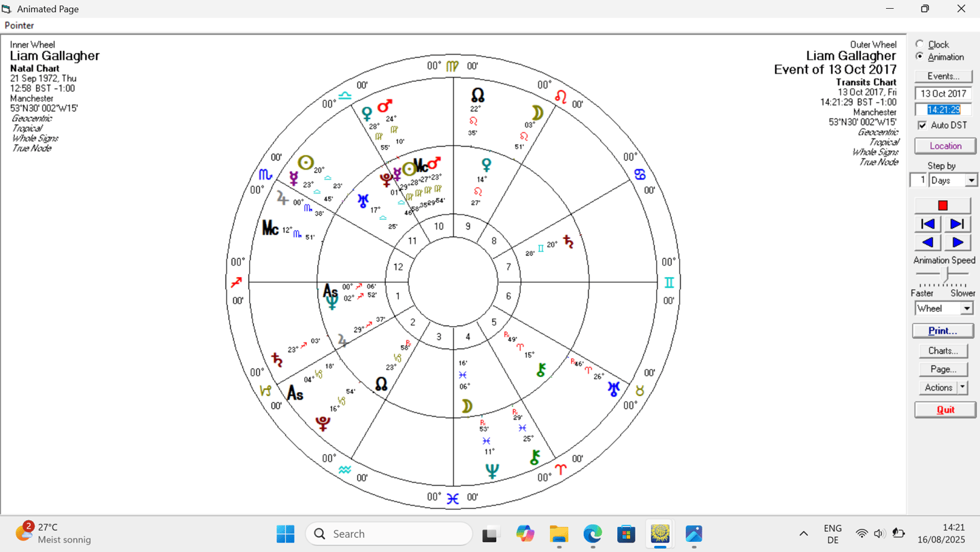Open the astrology app from the taskbar
This screenshot has height=552, width=980.
(x=659, y=534)
